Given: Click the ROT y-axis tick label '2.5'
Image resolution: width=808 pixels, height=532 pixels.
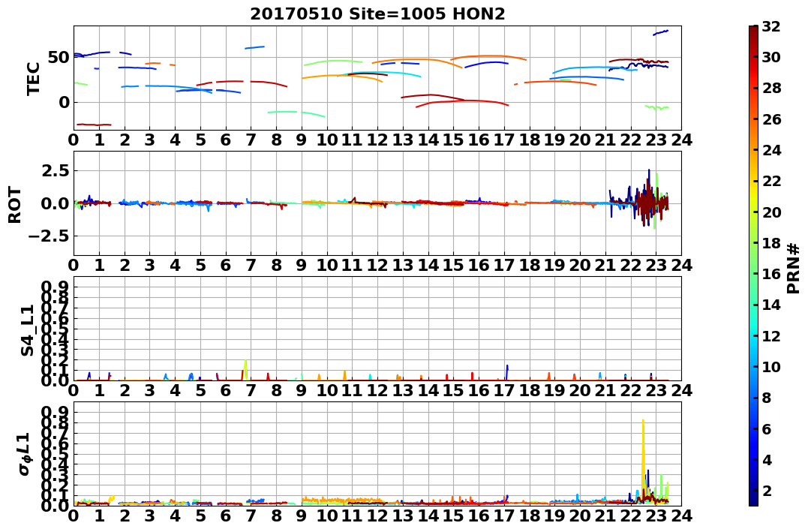Looking at the screenshot, I should tap(54, 170).
